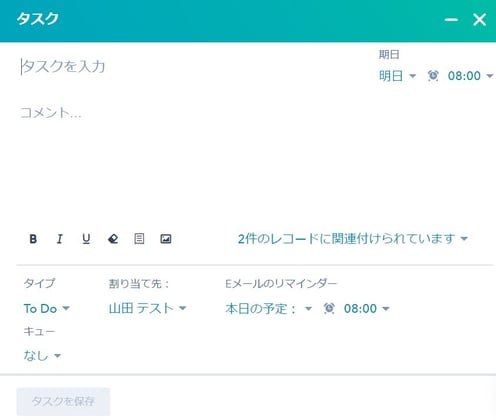496x420 pixels.
Task: Click the 割り当て先 label
Action: pos(139,284)
